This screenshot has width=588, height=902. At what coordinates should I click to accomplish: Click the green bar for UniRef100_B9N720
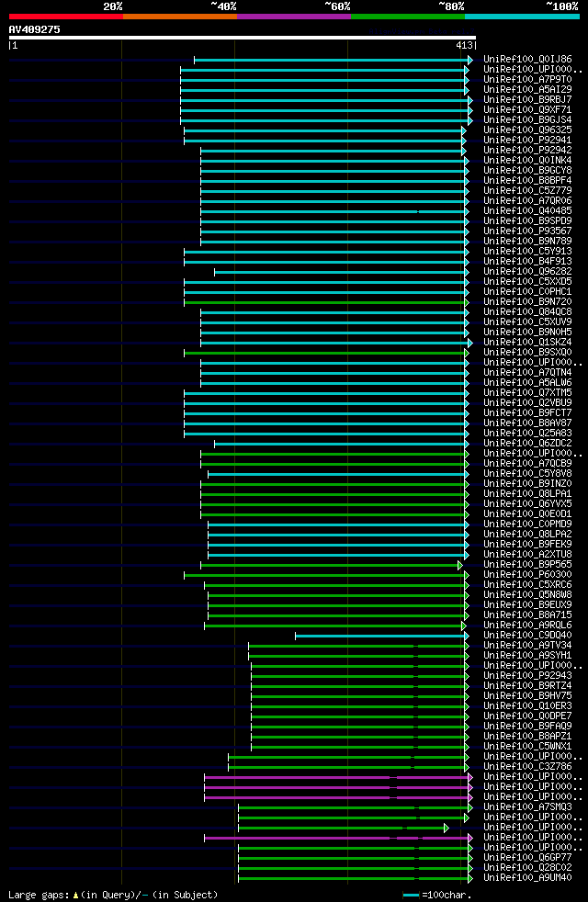pyautogui.click(x=327, y=302)
